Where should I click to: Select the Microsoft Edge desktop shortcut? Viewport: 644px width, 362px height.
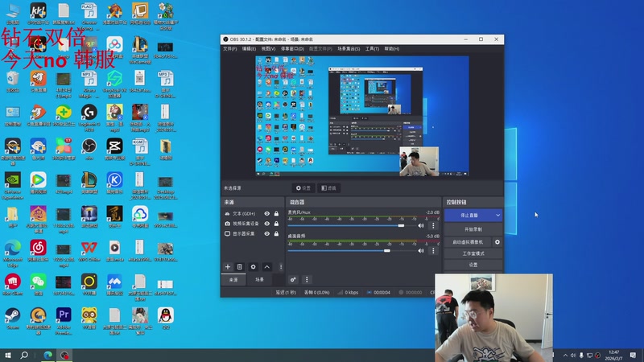[x=12, y=253]
